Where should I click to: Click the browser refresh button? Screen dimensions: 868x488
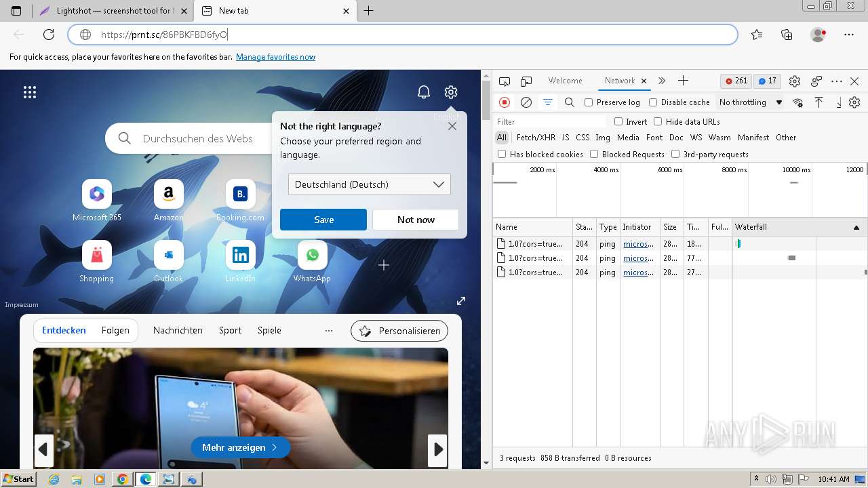(x=49, y=35)
